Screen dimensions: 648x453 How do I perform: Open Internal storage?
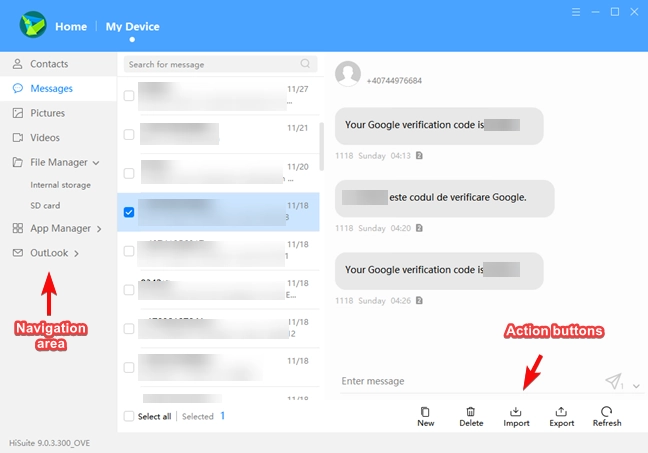coord(60,185)
